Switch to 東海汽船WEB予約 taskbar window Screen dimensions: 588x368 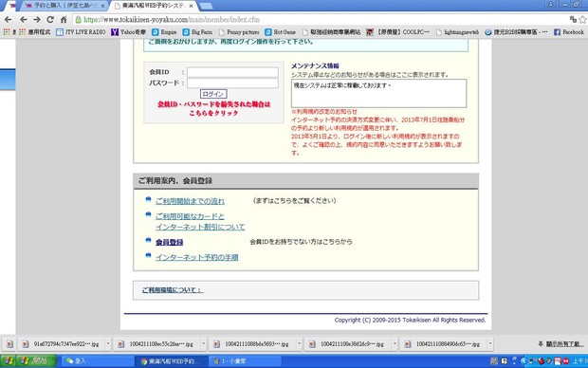tap(171, 361)
